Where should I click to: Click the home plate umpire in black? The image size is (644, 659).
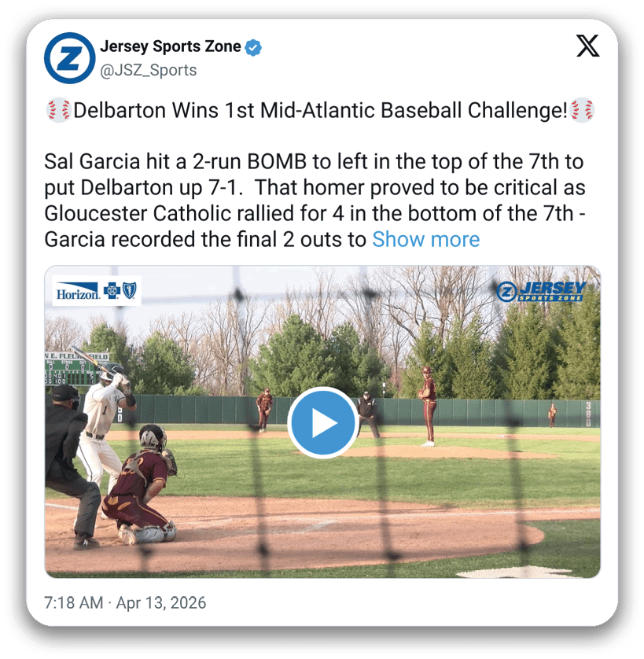(69, 464)
